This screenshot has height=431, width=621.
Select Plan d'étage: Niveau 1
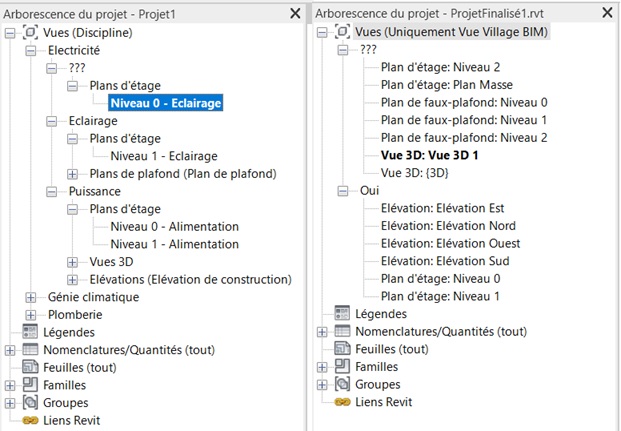tap(440, 296)
